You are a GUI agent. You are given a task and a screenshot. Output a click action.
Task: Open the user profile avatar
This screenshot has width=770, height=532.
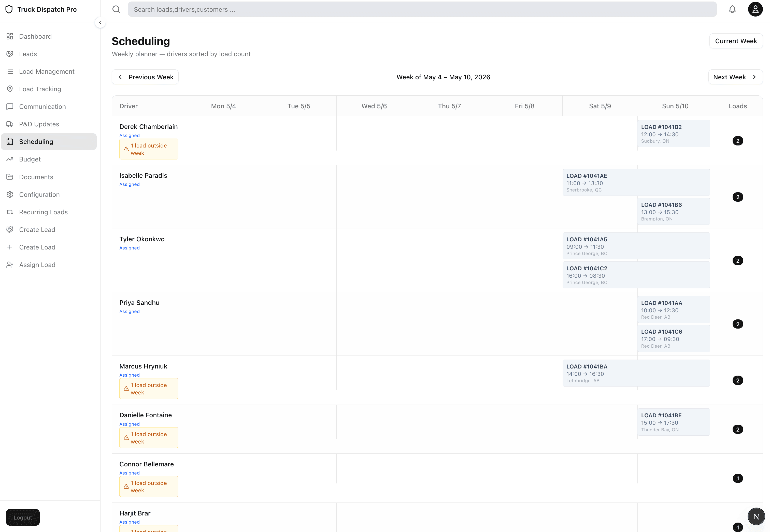pyautogui.click(x=755, y=9)
